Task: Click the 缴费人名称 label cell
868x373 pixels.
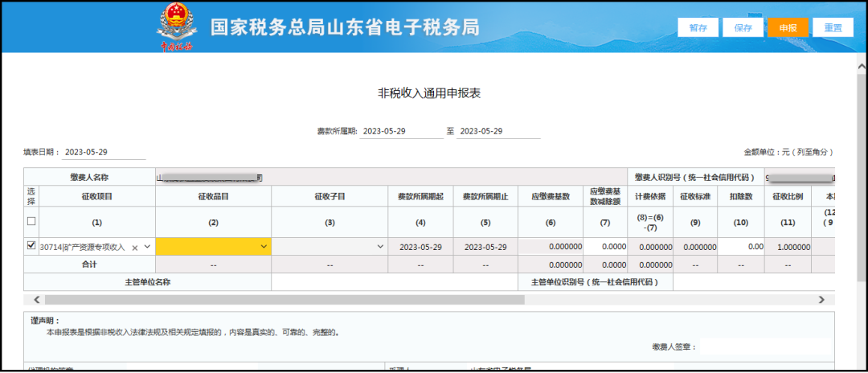Action: 89,177
